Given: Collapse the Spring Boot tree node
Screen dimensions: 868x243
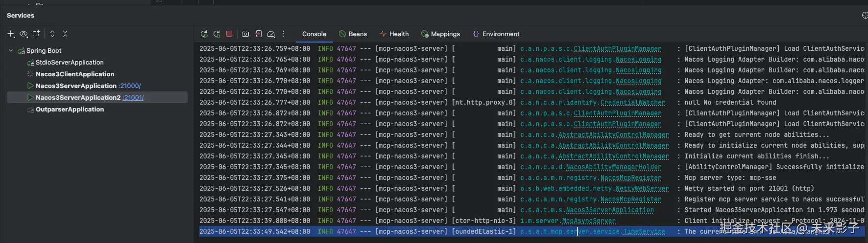Looking at the screenshot, I should 11,50.
